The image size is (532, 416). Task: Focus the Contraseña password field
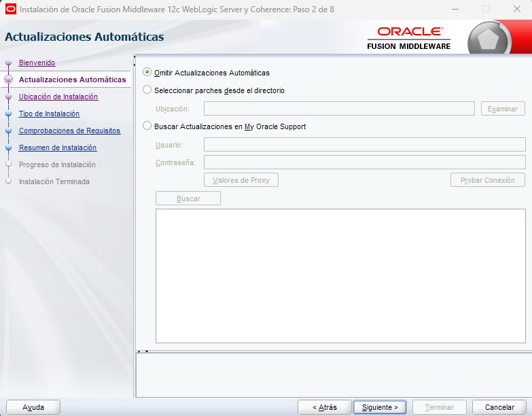364,162
